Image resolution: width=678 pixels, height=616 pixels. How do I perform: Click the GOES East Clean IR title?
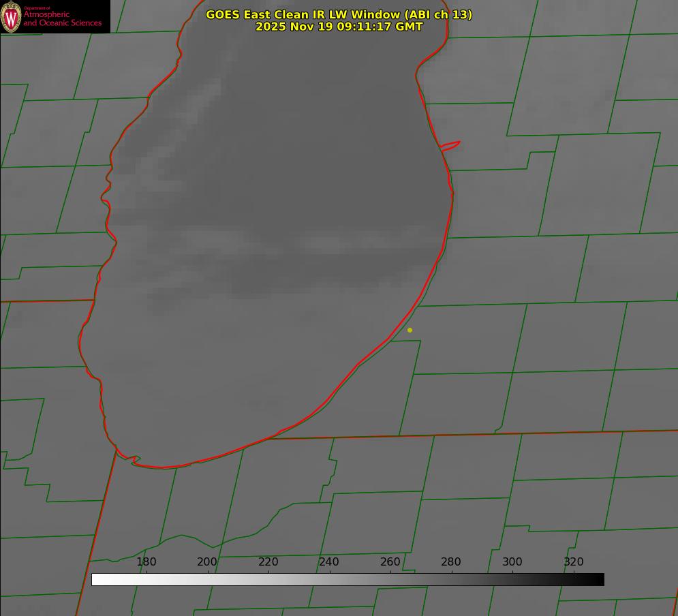(339, 14)
